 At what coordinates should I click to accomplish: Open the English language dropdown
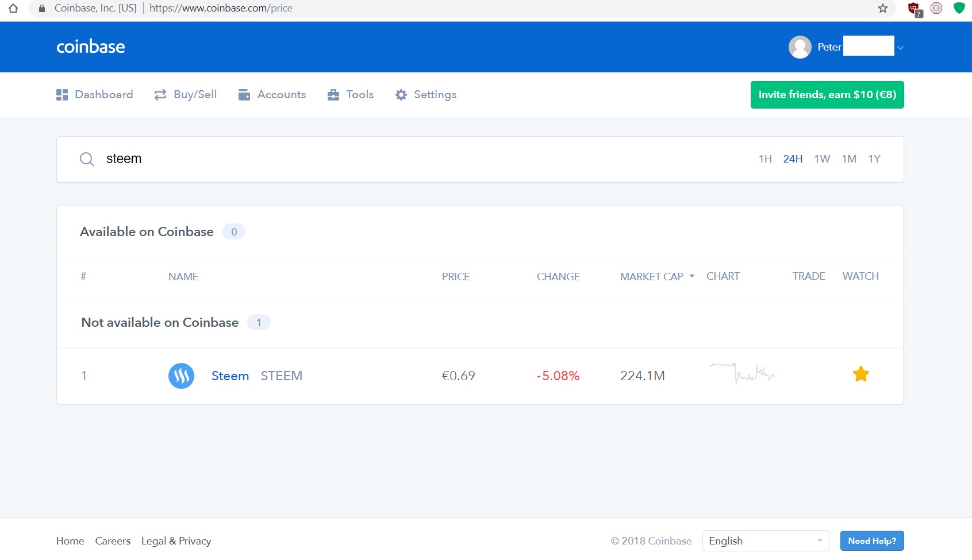point(766,541)
